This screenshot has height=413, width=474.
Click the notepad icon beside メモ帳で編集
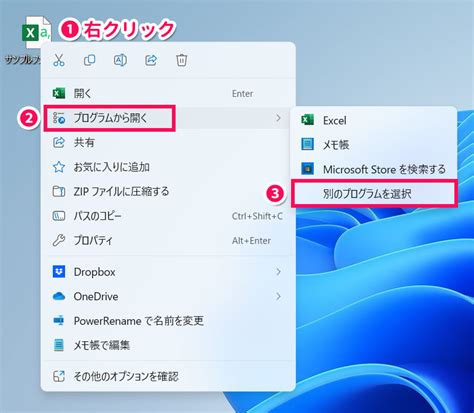point(59,345)
